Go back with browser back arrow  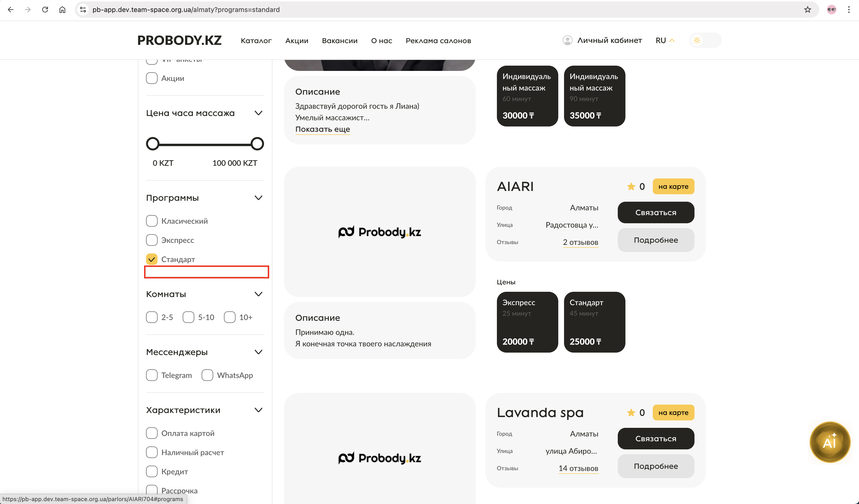tap(11, 10)
